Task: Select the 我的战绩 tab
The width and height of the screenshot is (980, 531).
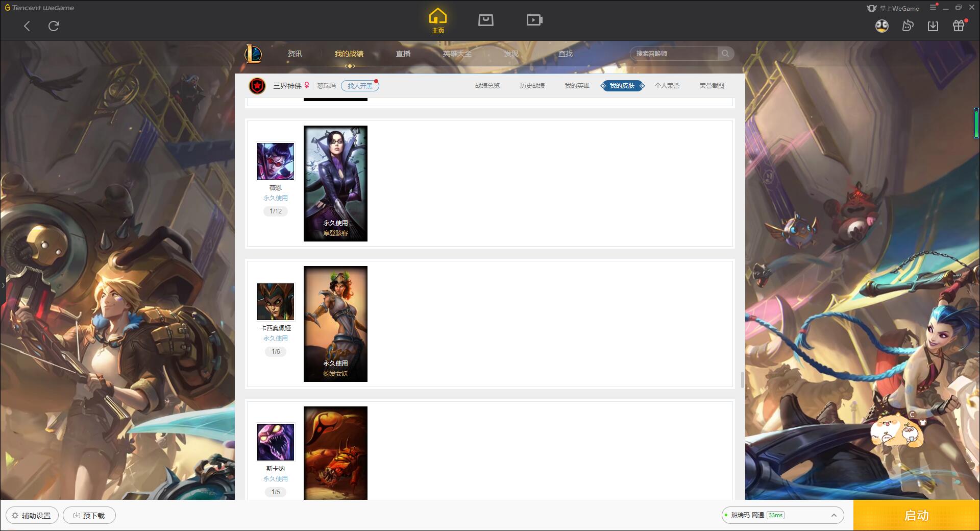Action: (349, 54)
